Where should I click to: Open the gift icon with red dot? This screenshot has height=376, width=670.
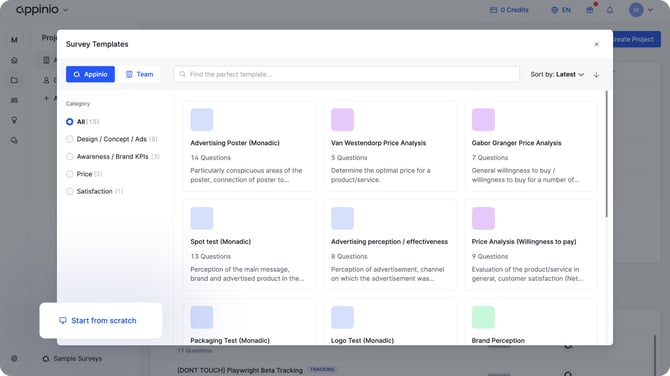(590, 10)
